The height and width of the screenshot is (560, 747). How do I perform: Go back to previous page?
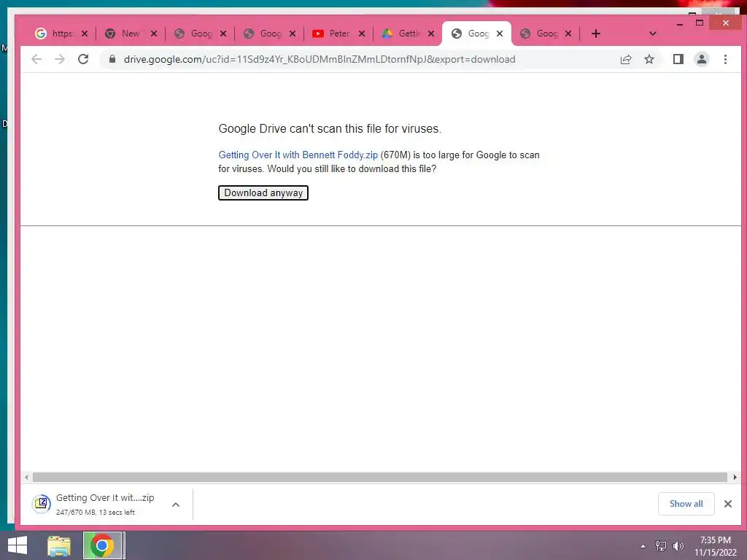pos(36,59)
